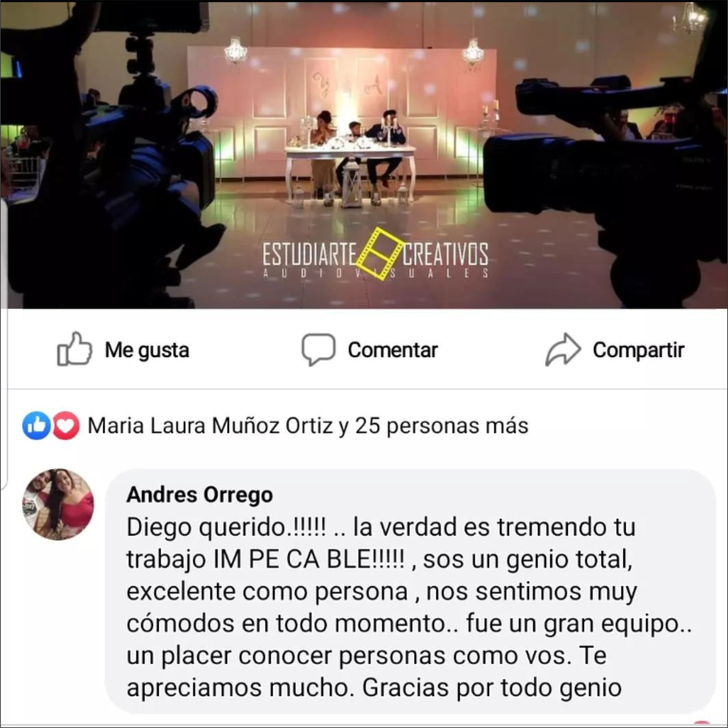Viewport: 728px width, 728px height.
Task: Open the photo at the couple's table
Action: click(350, 158)
